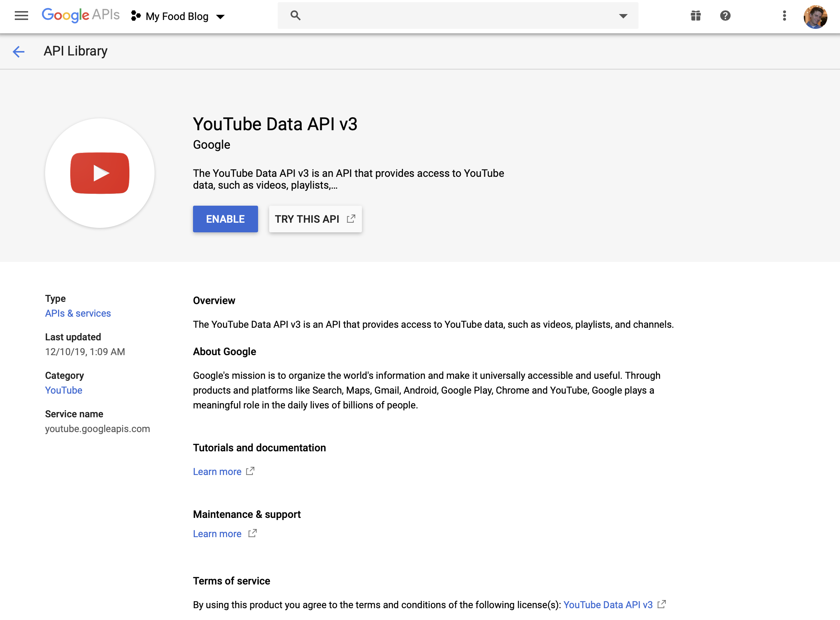Click the YouTube play logo thumbnail
Viewport: 840px width, 620px height.
point(100,173)
